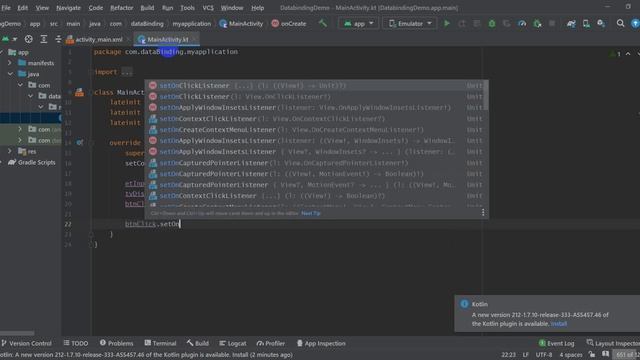Open the Problems tool window

click(116, 343)
